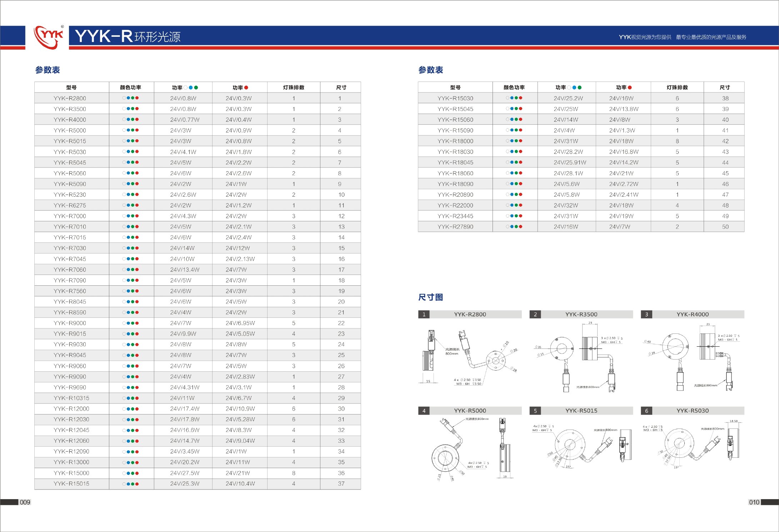The width and height of the screenshot is (779, 532).
Task: Click the color dots in the YYK-R5230 row
Action: click(131, 195)
